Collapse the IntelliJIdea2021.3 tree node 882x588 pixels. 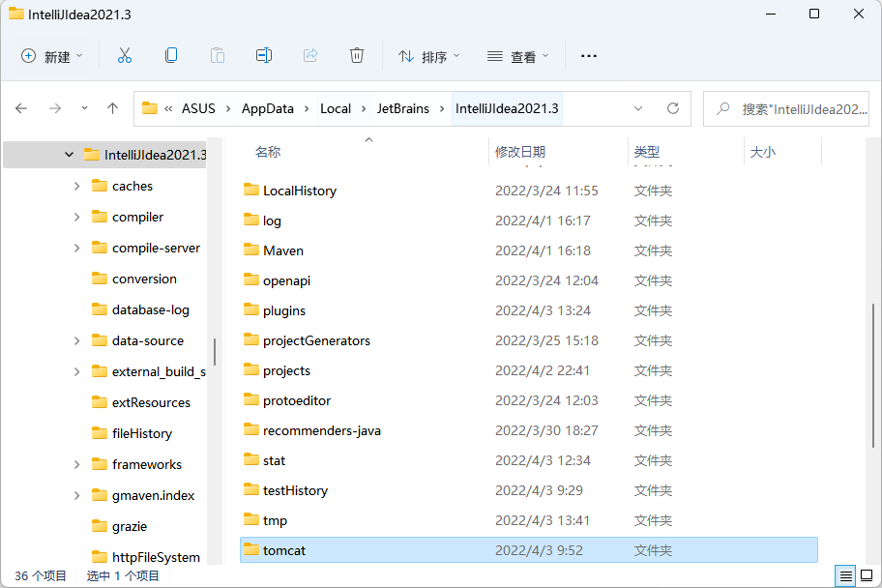coord(70,154)
